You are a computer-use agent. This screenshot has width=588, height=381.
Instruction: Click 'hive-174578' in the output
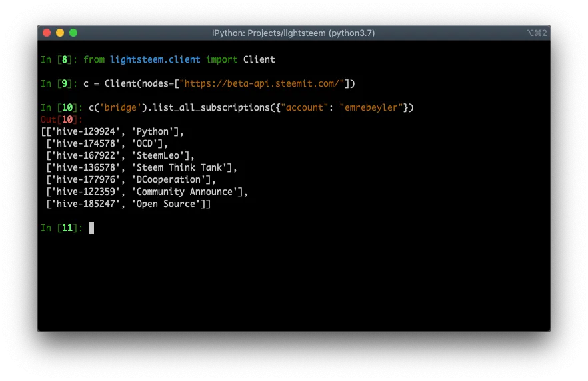[86, 143]
